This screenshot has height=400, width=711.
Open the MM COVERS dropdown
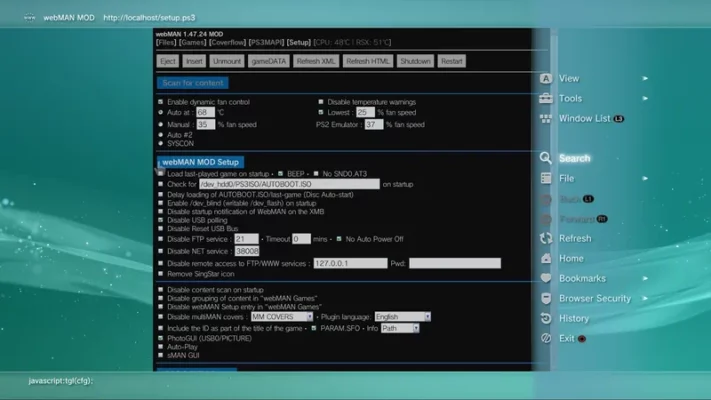282,317
